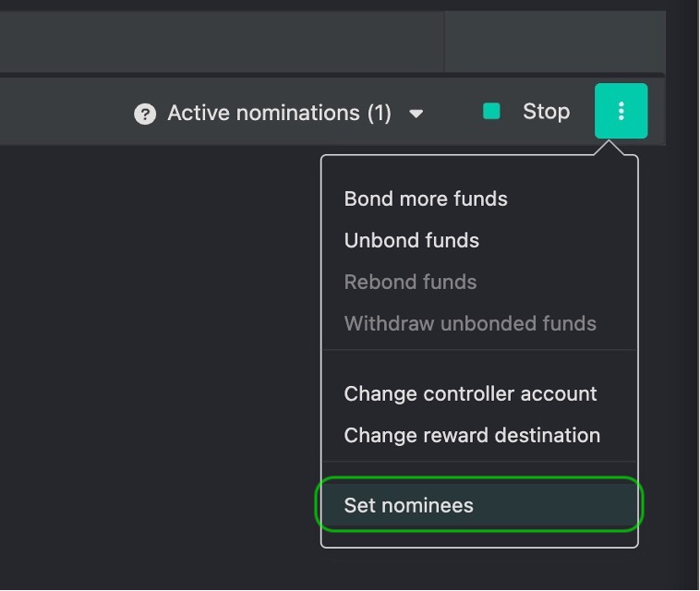Viewport: 700px width, 591px height.
Task: Click the greyed Rebond funds entry
Action: coord(410,282)
